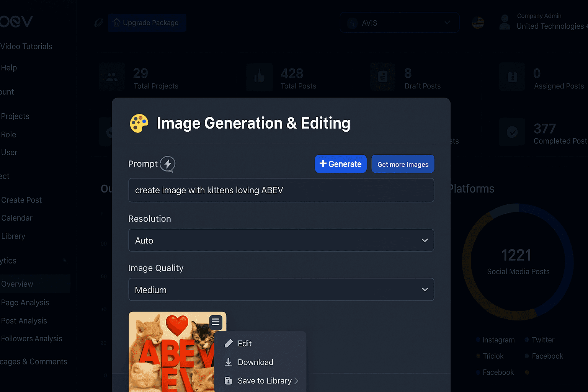Open the Resolution dropdown set to Auto
The height and width of the screenshot is (392, 588).
[281, 240]
